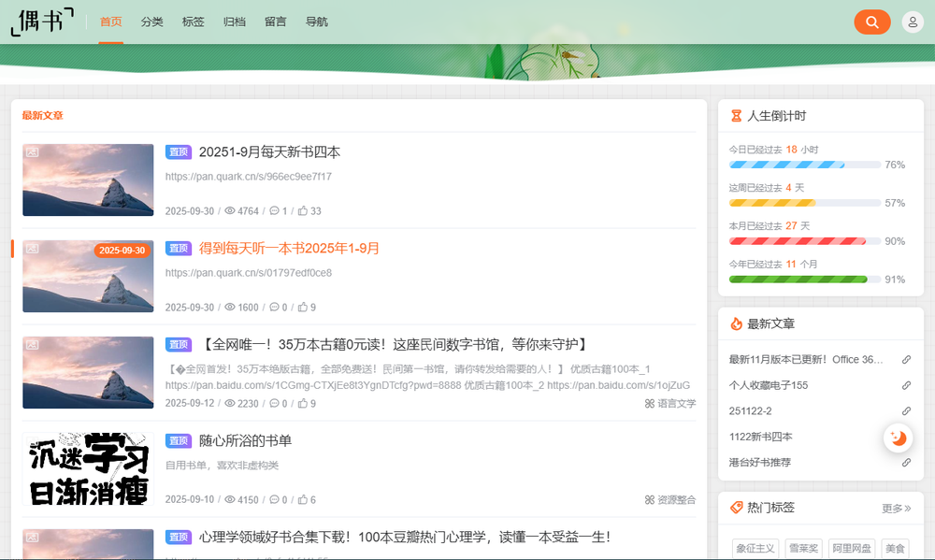Image resolution: width=935 pixels, height=560 pixels.
Task: Click the link icon beside 251122-2
Action: pos(906,410)
